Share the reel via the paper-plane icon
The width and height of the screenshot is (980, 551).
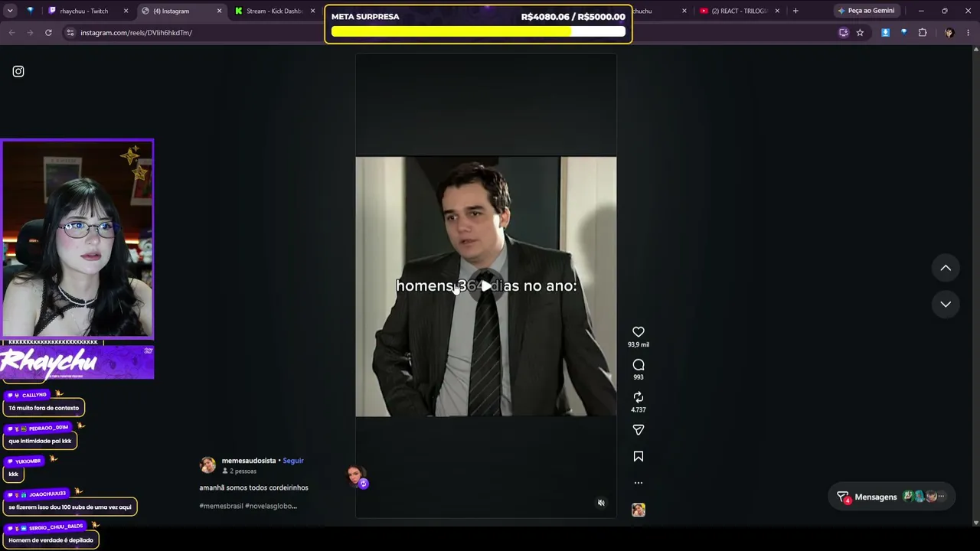pyautogui.click(x=639, y=430)
